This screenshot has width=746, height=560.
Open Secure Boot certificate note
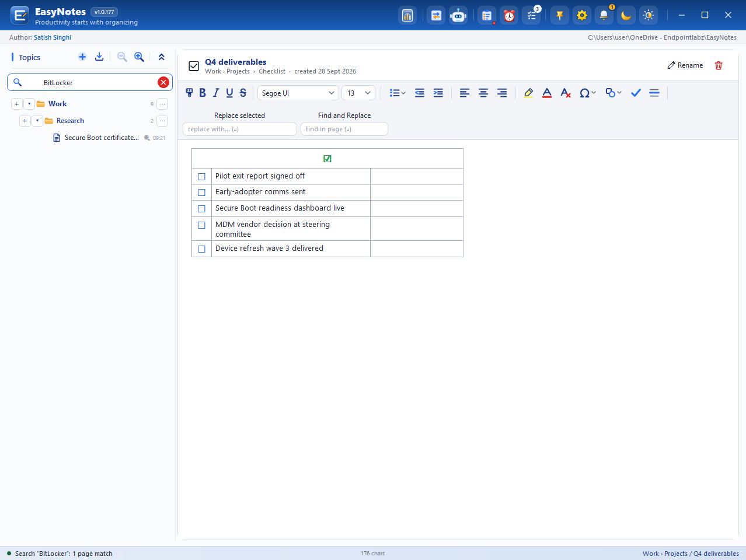pyautogui.click(x=102, y=138)
